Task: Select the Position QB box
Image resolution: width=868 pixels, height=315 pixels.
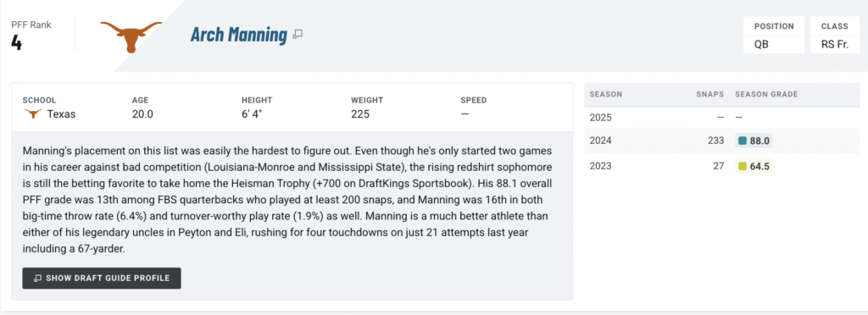Action: (774, 35)
